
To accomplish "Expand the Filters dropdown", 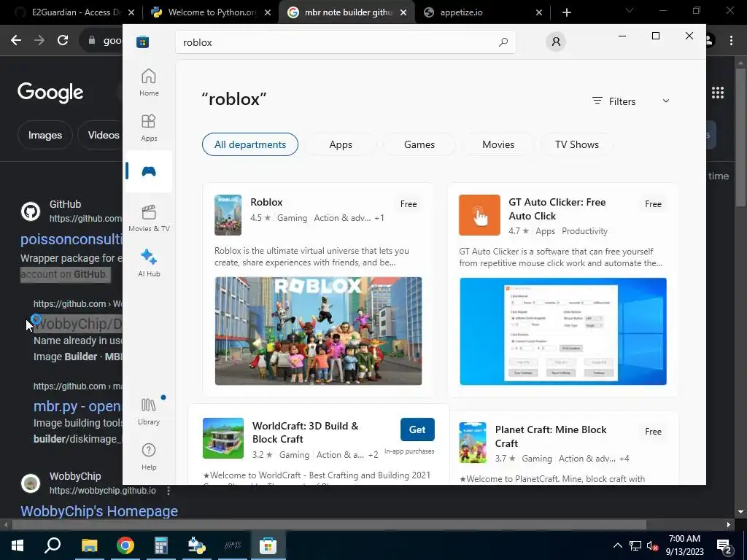I will [630, 101].
